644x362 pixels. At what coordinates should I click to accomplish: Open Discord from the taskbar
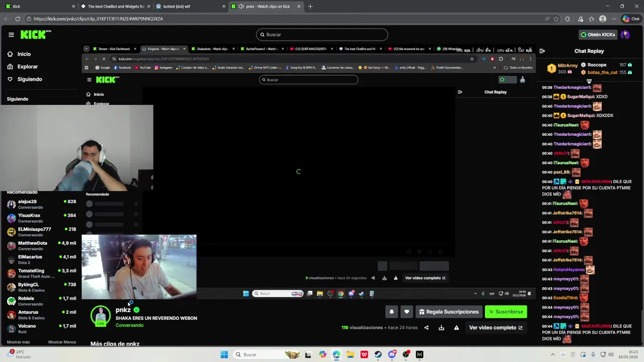coord(392,354)
